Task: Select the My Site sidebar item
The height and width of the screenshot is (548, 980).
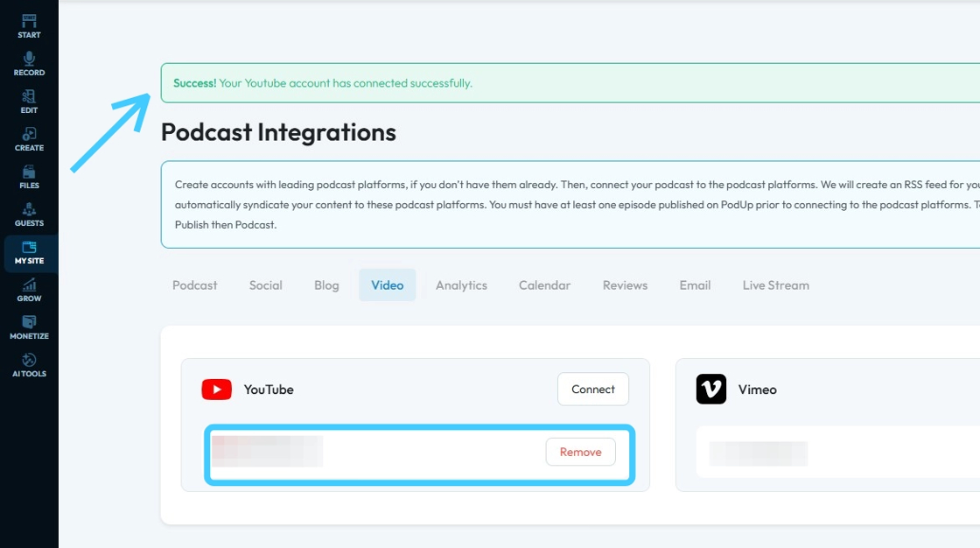Action: 29,253
